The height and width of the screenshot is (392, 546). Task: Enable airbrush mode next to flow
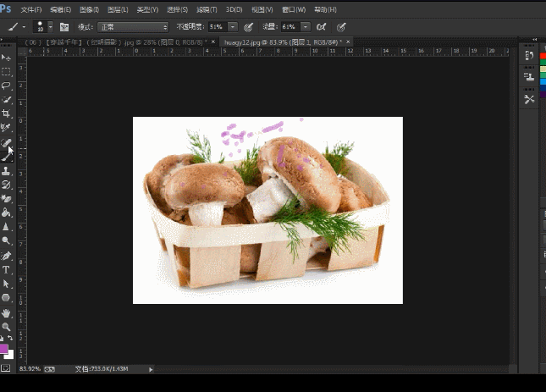click(x=321, y=27)
